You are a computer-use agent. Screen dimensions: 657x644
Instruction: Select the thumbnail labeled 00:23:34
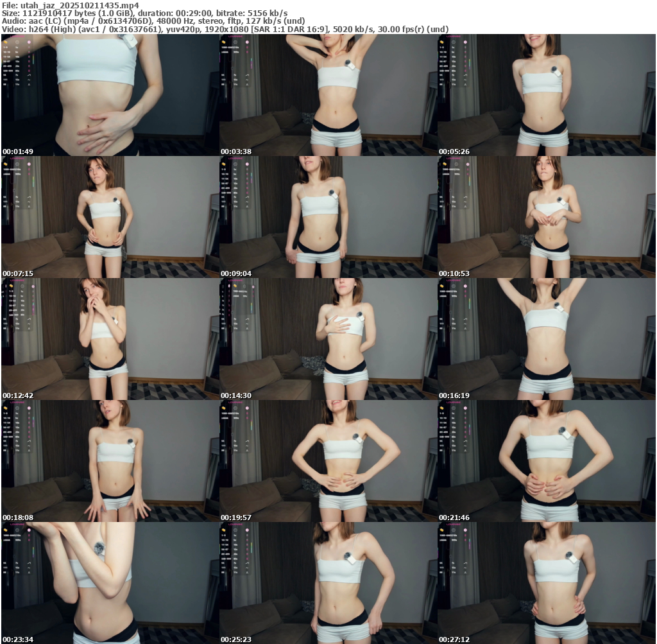[x=110, y=583]
